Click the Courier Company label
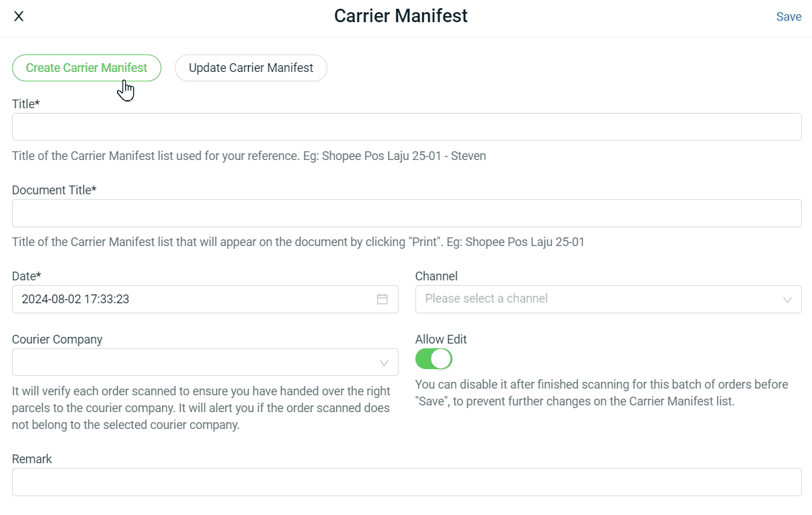Image resolution: width=812 pixels, height=515 pixels. [57, 340]
